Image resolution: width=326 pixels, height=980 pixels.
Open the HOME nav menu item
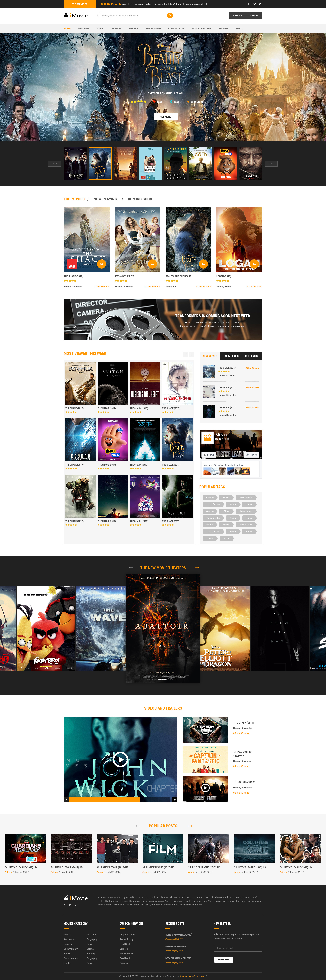click(67, 29)
